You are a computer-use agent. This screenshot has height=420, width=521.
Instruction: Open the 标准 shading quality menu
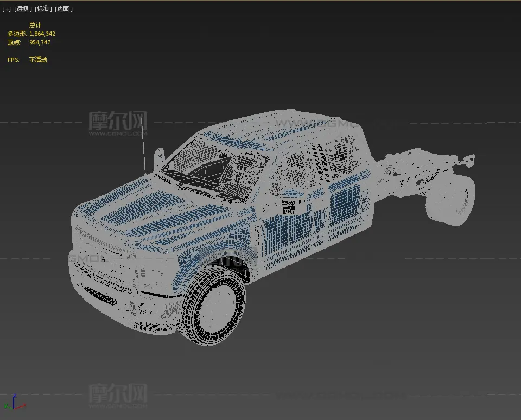click(x=43, y=9)
